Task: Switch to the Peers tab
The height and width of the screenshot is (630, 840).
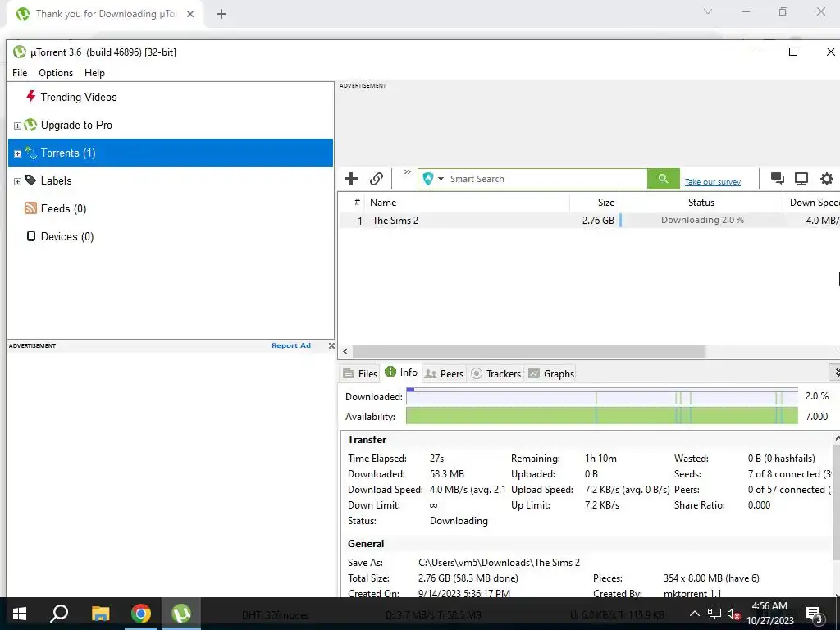Action: [x=444, y=373]
